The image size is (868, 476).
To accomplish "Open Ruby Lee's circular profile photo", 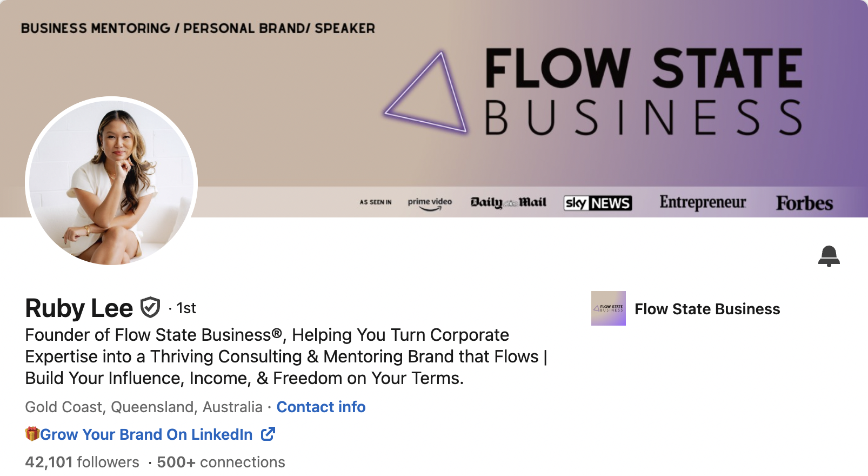I will [x=111, y=181].
